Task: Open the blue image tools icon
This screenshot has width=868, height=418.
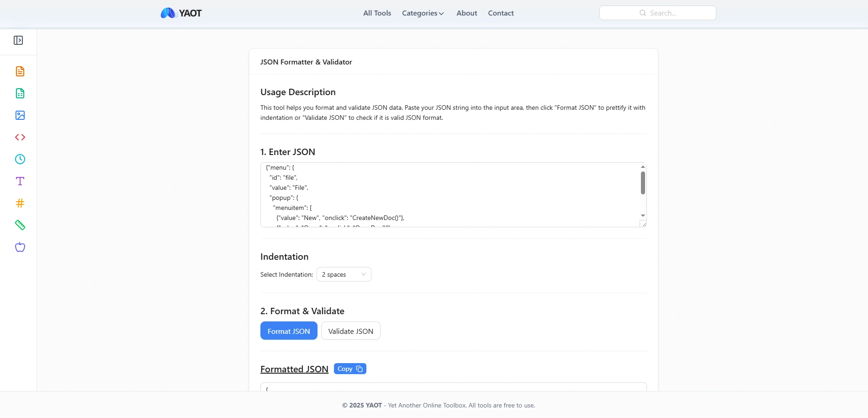Action: click(x=20, y=115)
